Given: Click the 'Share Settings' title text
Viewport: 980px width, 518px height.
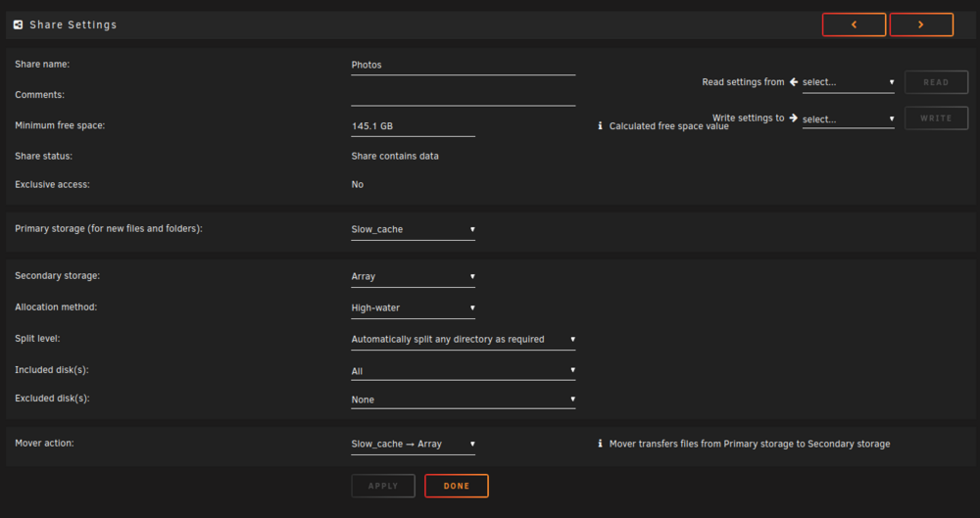Looking at the screenshot, I should coord(73,25).
